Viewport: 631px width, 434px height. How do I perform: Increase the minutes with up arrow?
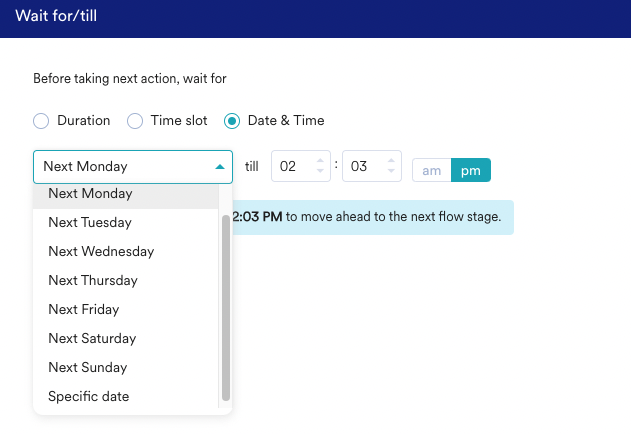[x=391, y=161]
